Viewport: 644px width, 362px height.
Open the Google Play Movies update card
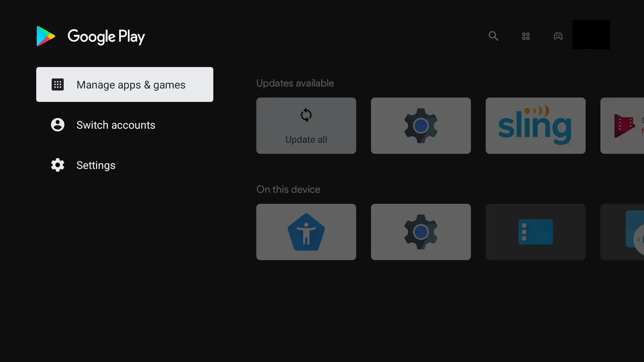pyautogui.click(x=622, y=126)
